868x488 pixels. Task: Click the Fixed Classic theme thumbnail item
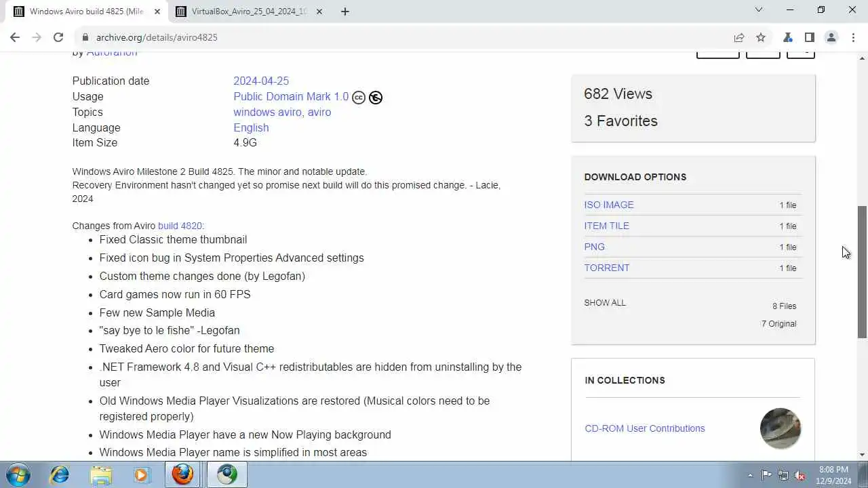[x=173, y=239]
